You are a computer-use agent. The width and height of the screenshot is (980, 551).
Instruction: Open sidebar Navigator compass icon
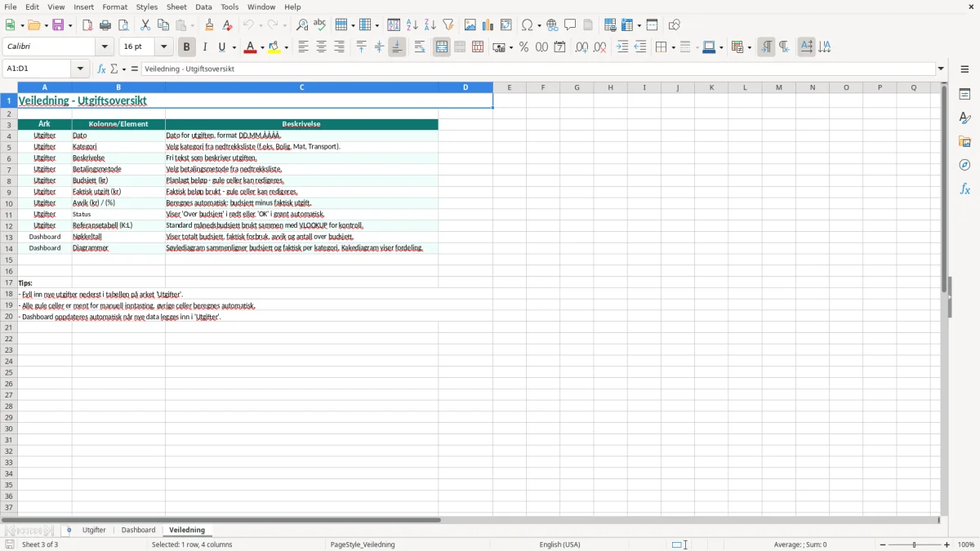964,165
